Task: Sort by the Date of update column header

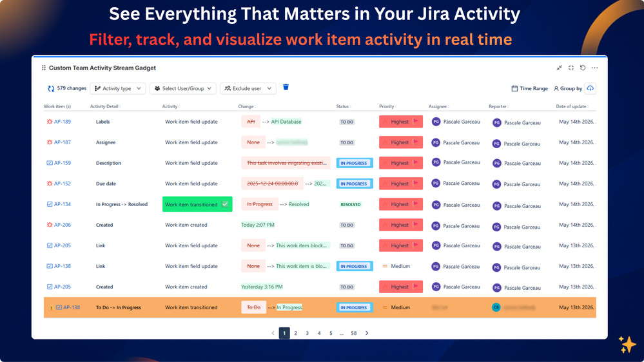Action: pyautogui.click(x=572, y=106)
